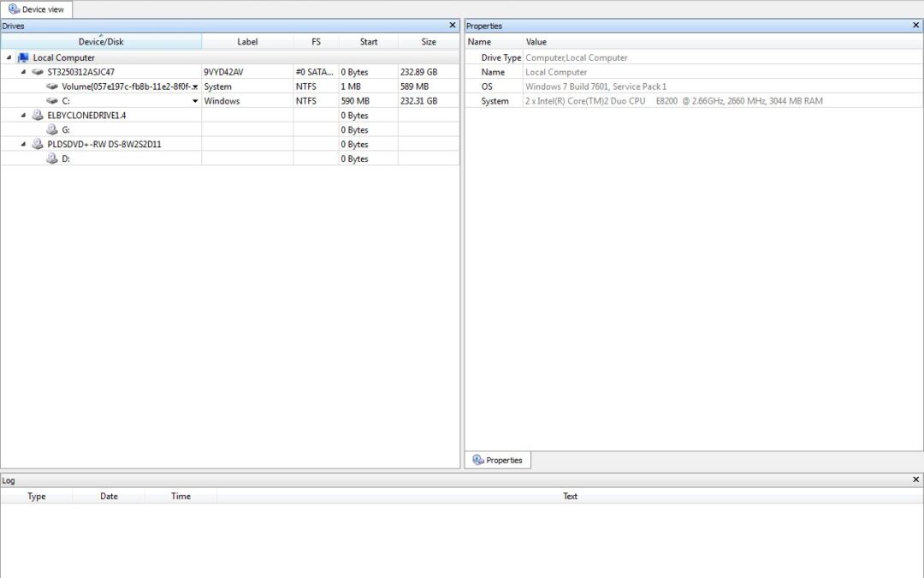
Task: Sort drives by Device/Disk column header
Action: pyautogui.click(x=101, y=42)
